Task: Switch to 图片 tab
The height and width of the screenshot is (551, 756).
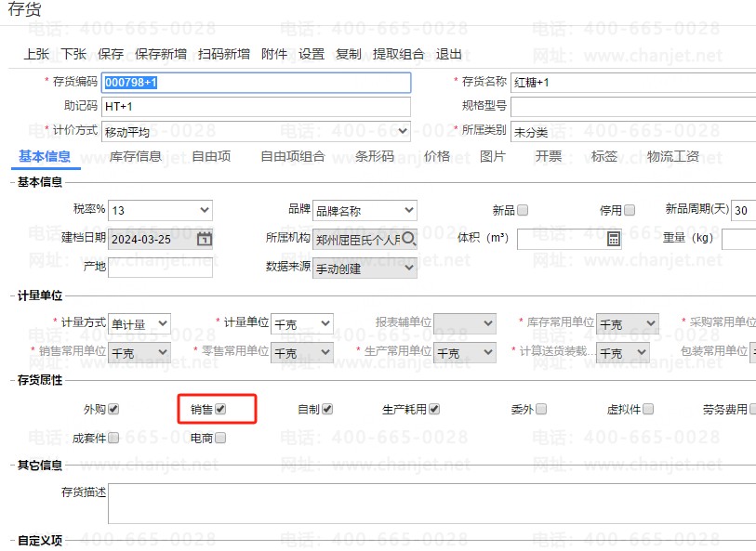Action: pos(493,156)
